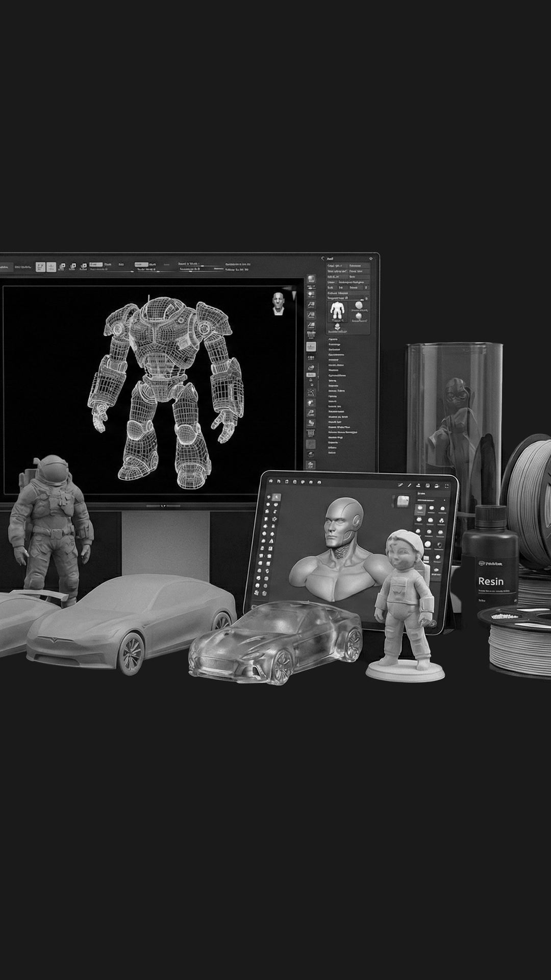Select the highlighted tool in the tablet's left palette
The image size is (551, 980).
[276, 497]
